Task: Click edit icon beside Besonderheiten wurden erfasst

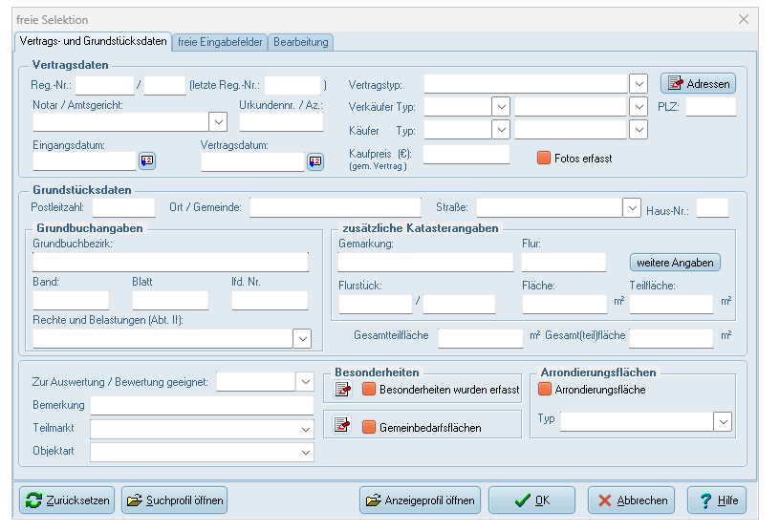Action: click(x=342, y=389)
